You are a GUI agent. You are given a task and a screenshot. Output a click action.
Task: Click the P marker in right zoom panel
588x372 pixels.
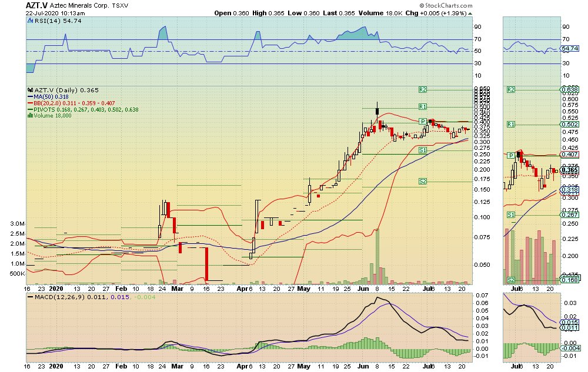(x=511, y=155)
